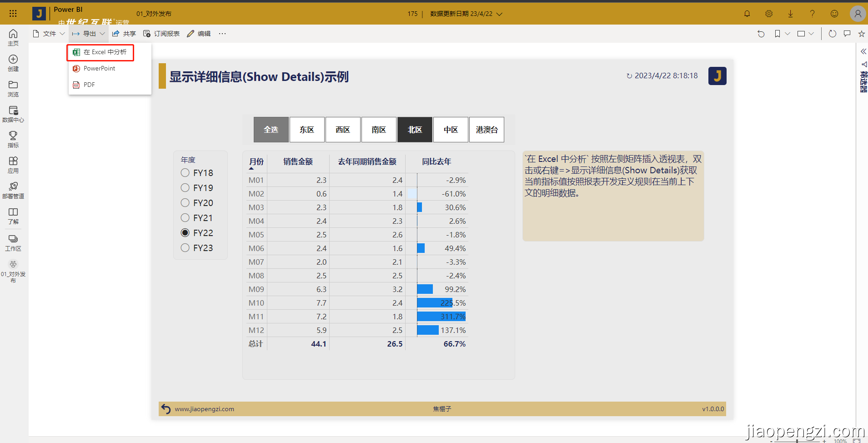Open Browse (浏览) in sidebar

(x=13, y=88)
